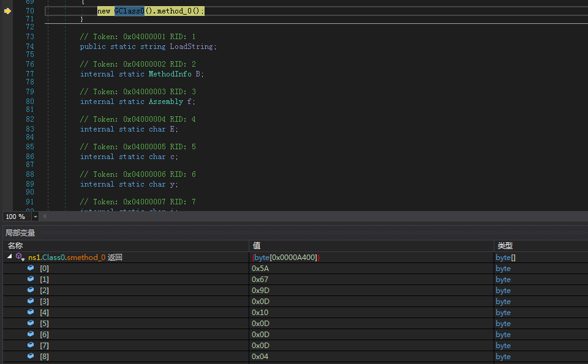The height and width of the screenshot is (364, 588).
Task: Select the field icon of array element [1]
Action: point(31,279)
